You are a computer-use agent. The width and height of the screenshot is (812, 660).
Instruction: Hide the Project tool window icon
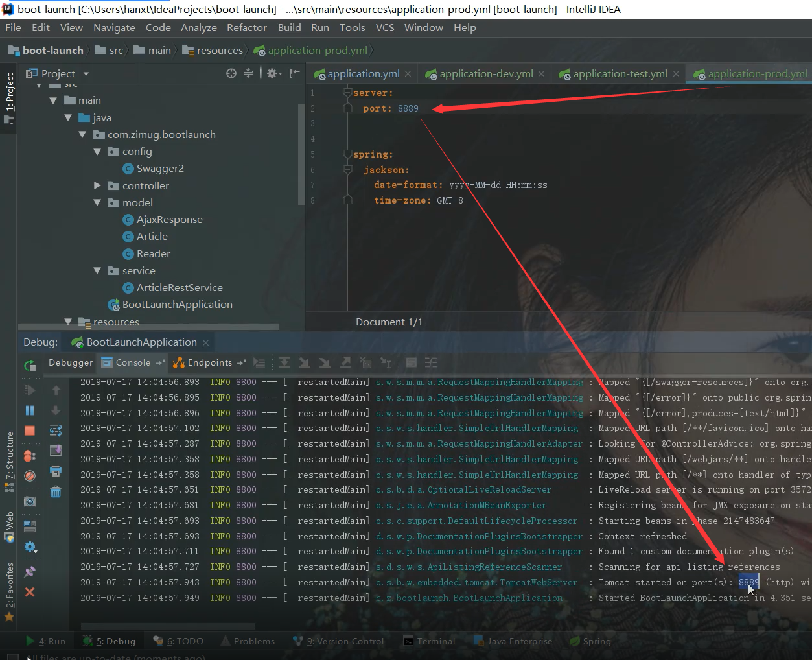pyautogui.click(x=294, y=73)
